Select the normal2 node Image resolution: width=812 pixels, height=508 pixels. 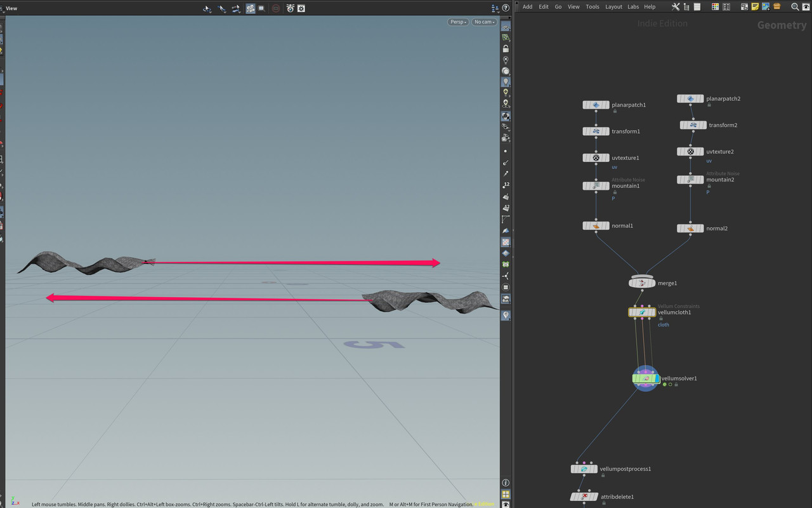(x=690, y=229)
